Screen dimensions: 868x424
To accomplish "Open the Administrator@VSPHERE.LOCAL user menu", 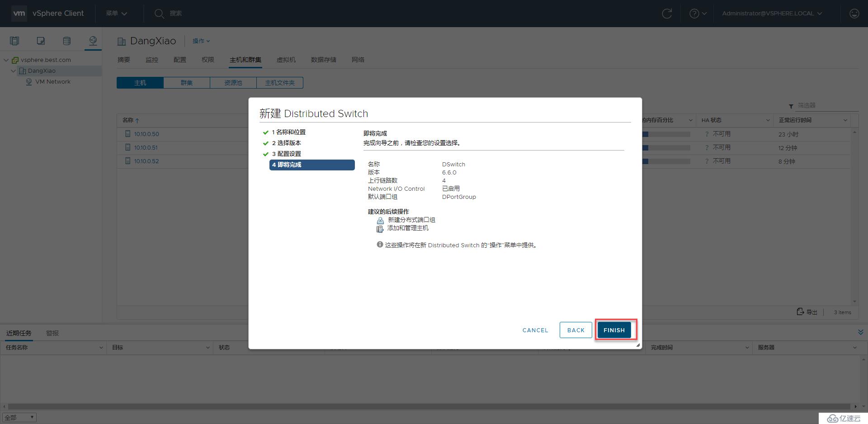I will [772, 14].
